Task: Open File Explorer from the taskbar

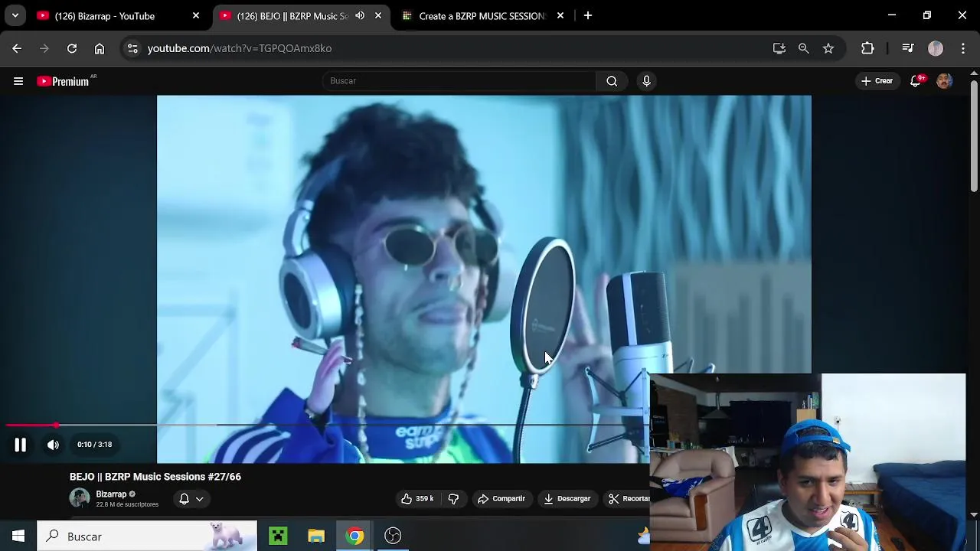Action: tap(316, 536)
